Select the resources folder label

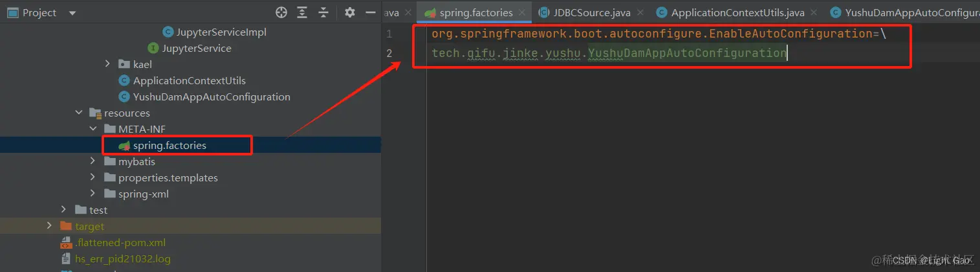pyautogui.click(x=127, y=113)
